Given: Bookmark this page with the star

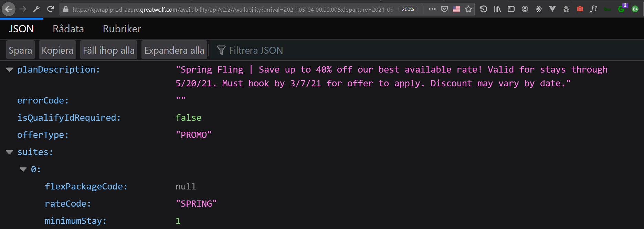Looking at the screenshot, I should click(x=468, y=9).
